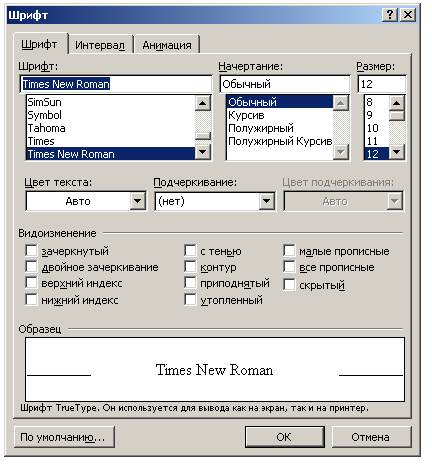Viewport: 432px width, 473px height.
Task: Open the Подчеркивание dropdown arrow
Action: (x=266, y=201)
